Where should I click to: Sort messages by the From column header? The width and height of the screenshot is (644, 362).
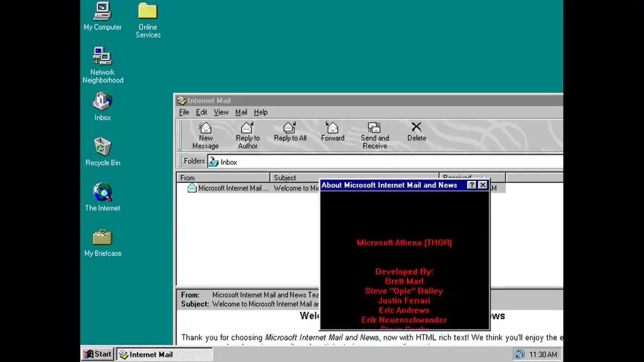(x=223, y=177)
